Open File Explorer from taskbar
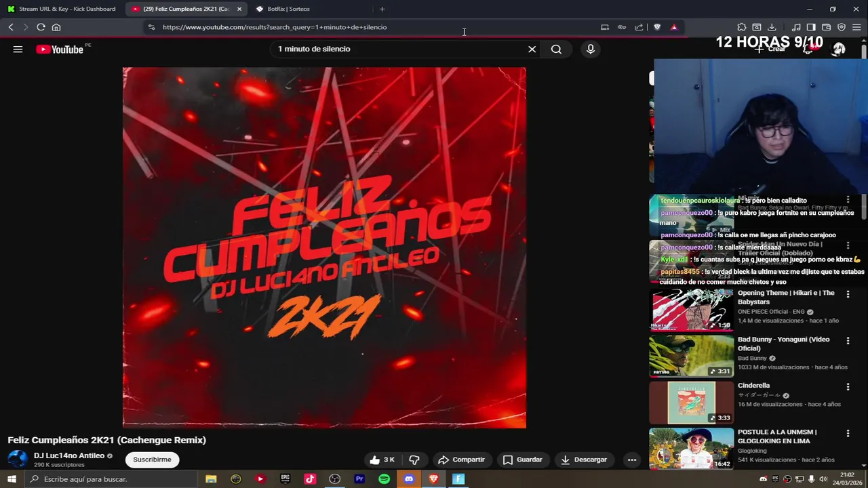The height and width of the screenshot is (488, 868). click(x=211, y=479)
